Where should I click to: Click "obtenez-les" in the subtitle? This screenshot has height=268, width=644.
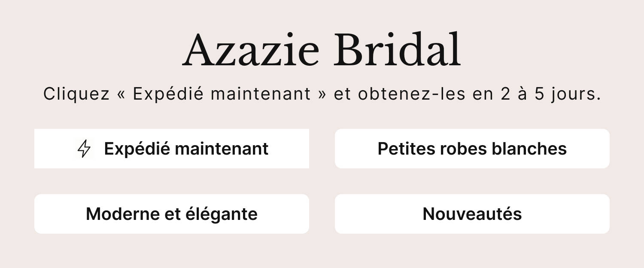pos(412,94)
